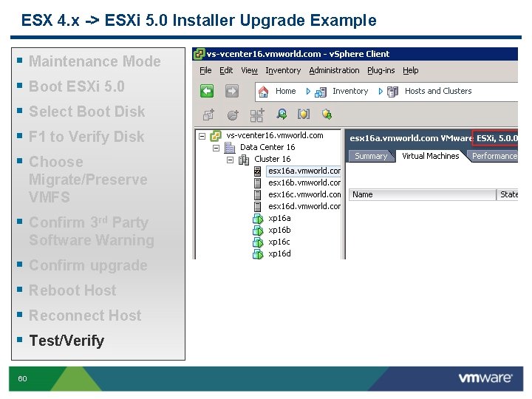Click the Home breadcrumb link
532x399 pixels.
[285, 91]
